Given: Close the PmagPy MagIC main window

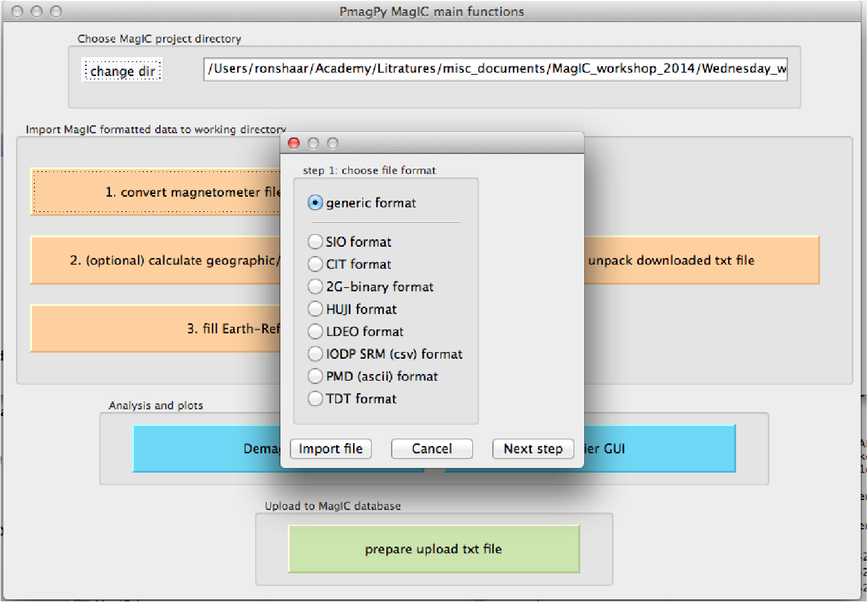Looking at the screenshot, I should tap(18, 11).
